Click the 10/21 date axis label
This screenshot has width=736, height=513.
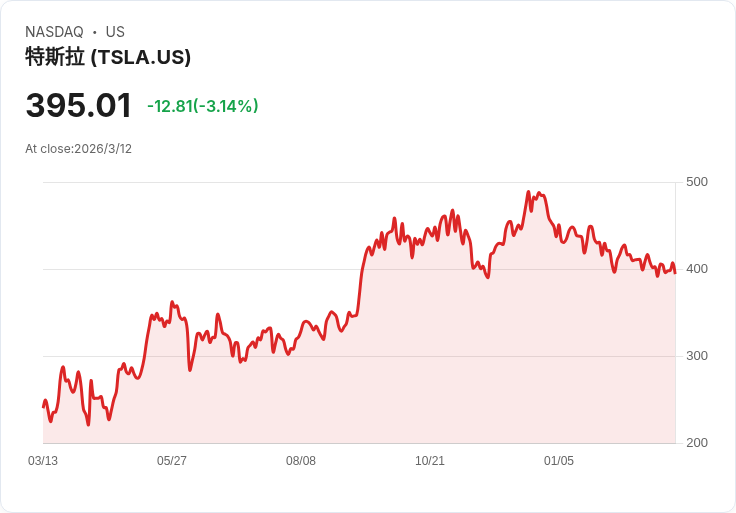point(429,461)
